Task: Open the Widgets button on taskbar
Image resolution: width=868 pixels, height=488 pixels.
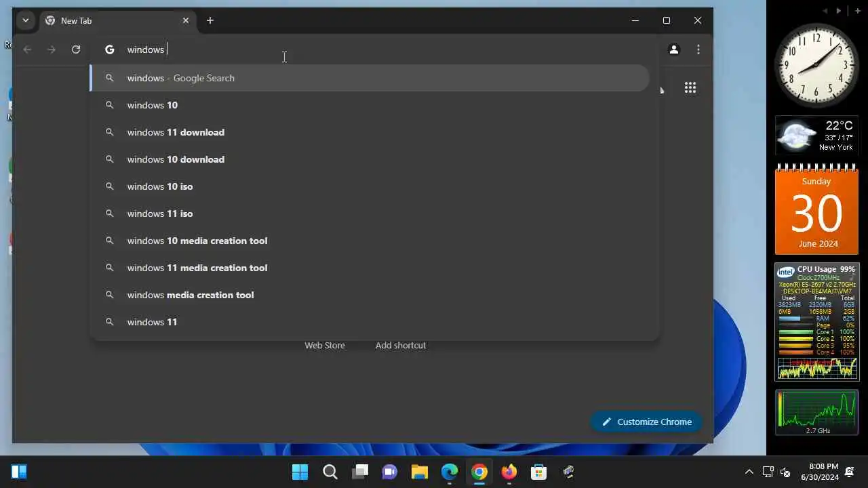Action: pyautogui.click(x=19, y=472)
